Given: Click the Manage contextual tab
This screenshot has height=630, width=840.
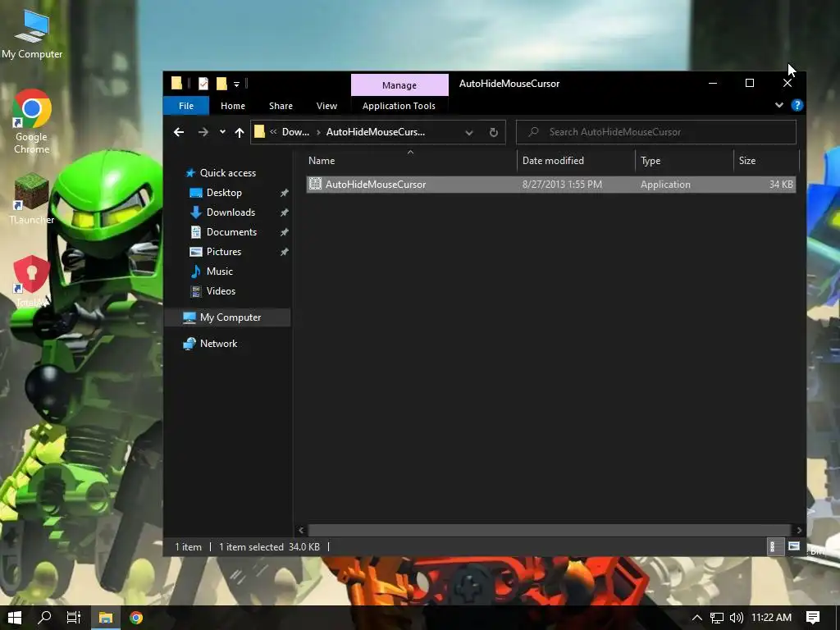Looking at the screenshot, I should [399, 85].
